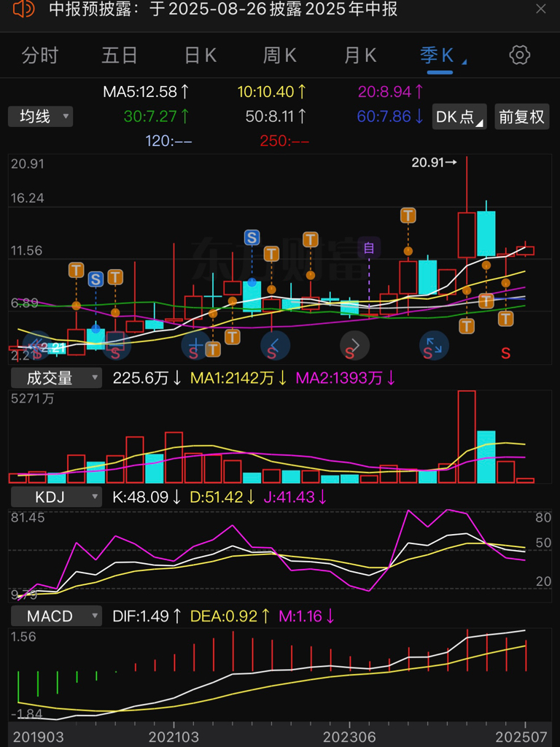The width and height of the screenshot is (560, 747).
Task: Tap the left chevron chart control
Action: (275, 345)
